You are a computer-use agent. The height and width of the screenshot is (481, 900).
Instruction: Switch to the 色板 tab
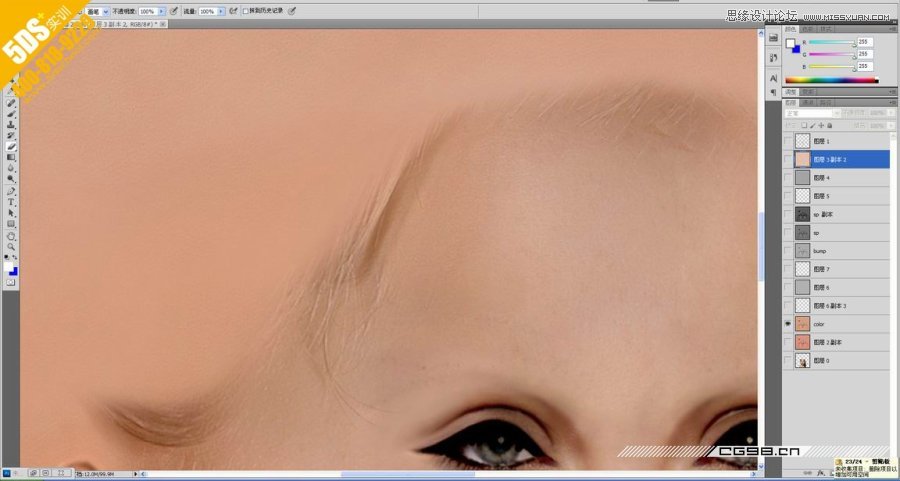click(x=808, y=29)
